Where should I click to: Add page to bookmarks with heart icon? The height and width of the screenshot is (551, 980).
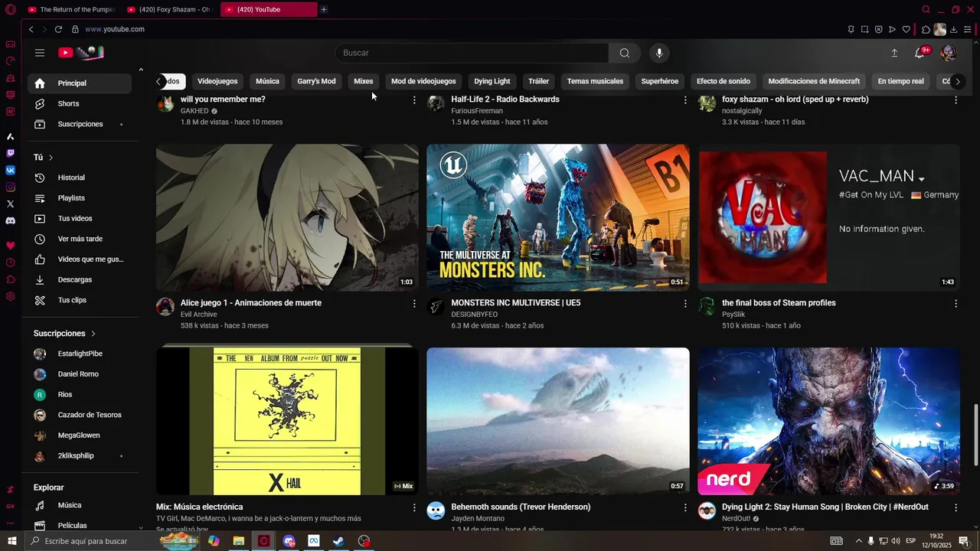coord(906,29)
